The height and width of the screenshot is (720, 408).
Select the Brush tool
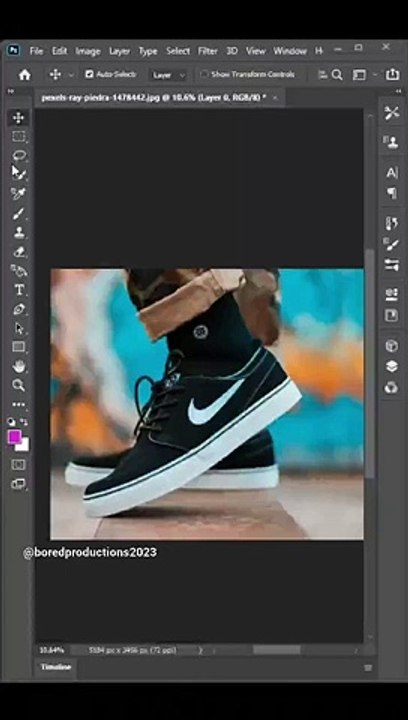pos(18,214)
